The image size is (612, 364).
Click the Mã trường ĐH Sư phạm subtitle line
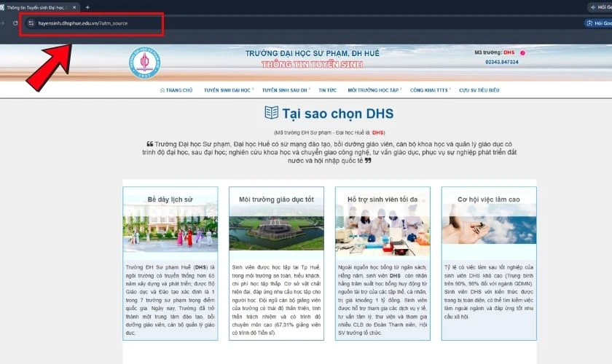coord(329,132)
